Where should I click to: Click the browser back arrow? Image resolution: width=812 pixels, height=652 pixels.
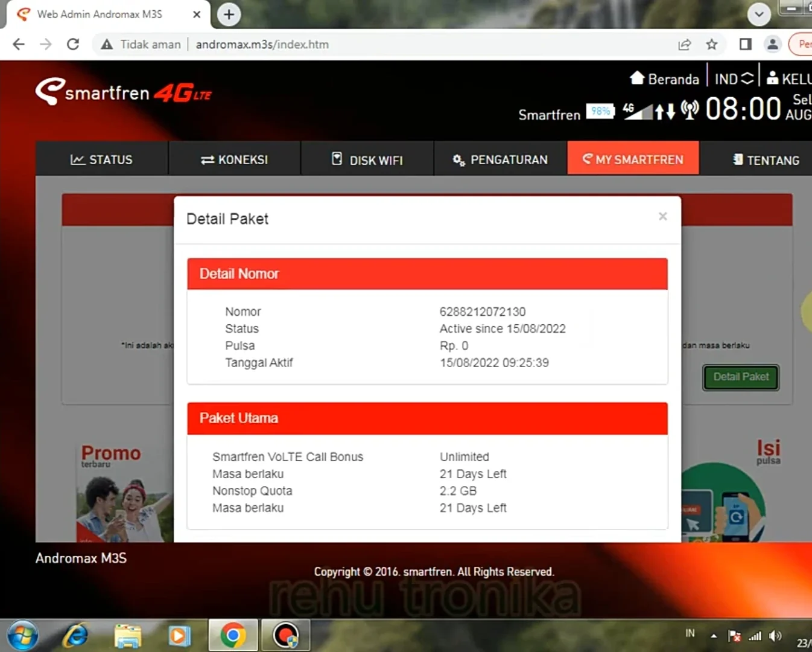tap(19, 44)
